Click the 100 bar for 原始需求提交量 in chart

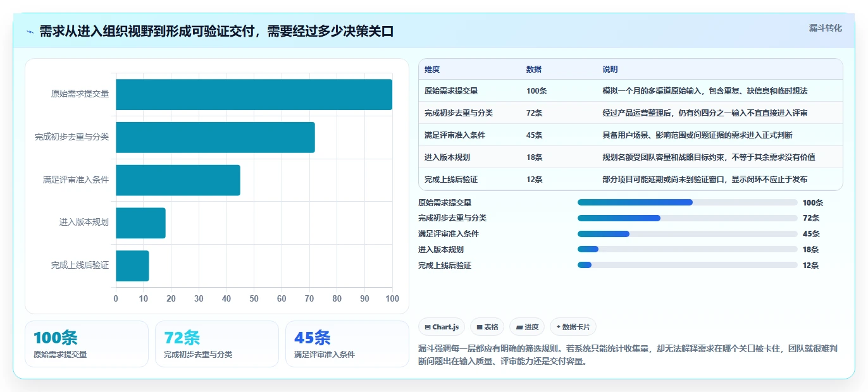(x=254, y=94)
